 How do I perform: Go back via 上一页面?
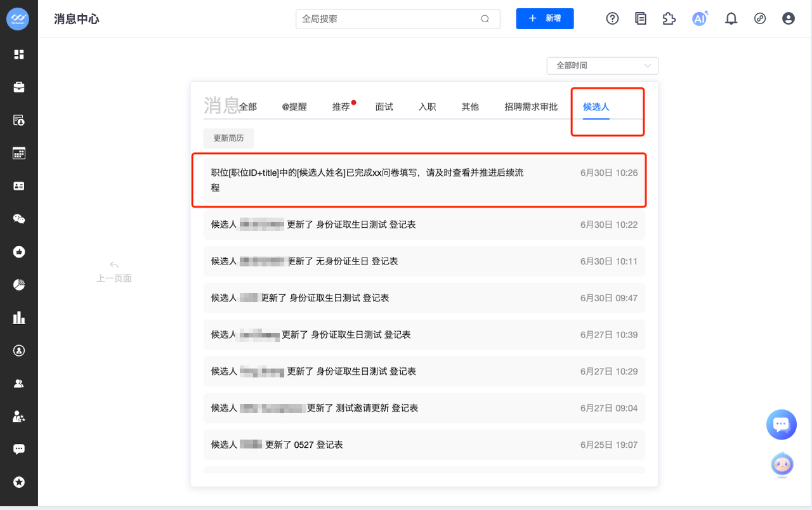point(114,272)
